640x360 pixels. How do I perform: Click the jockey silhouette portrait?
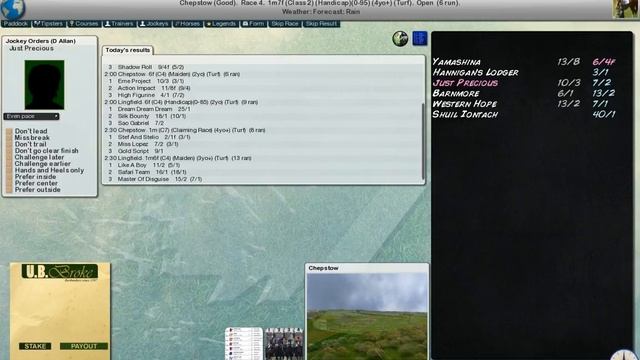44,84
